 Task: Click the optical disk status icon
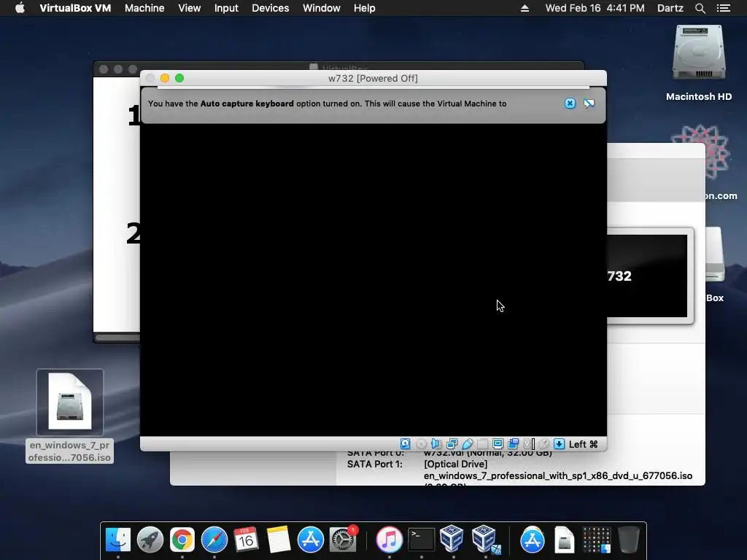point(421,444)
